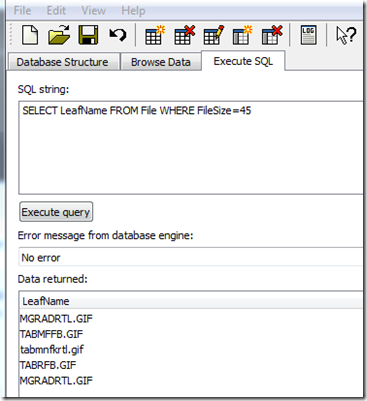Image resolution: width=367 pixels, height=401 pixels.
Task: Click the New Database icon
Action: point(30,35)
